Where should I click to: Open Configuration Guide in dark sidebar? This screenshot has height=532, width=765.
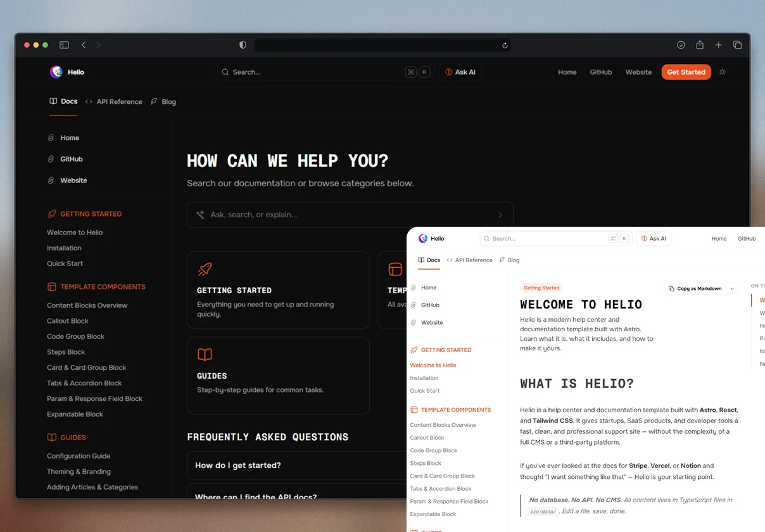79,456
